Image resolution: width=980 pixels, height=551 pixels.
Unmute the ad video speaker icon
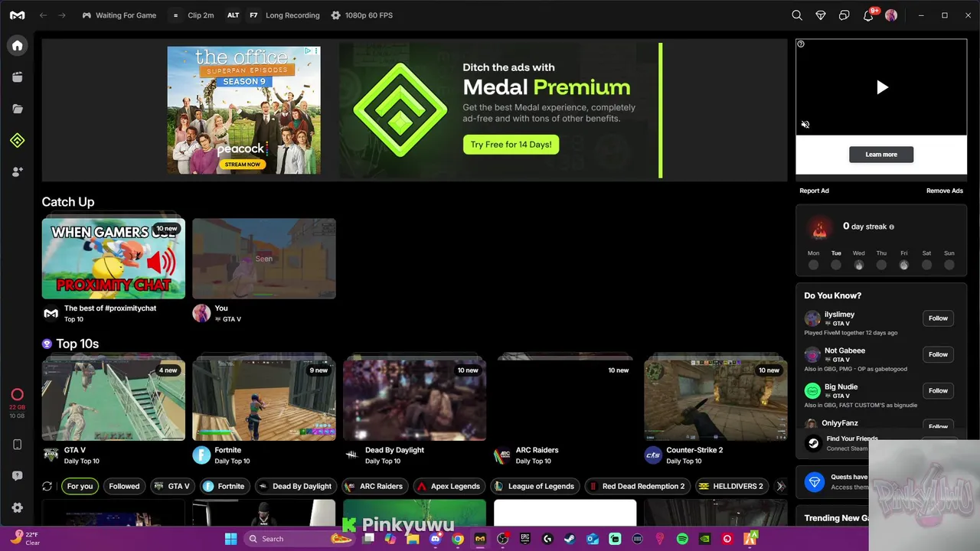(x=805, y=124)
